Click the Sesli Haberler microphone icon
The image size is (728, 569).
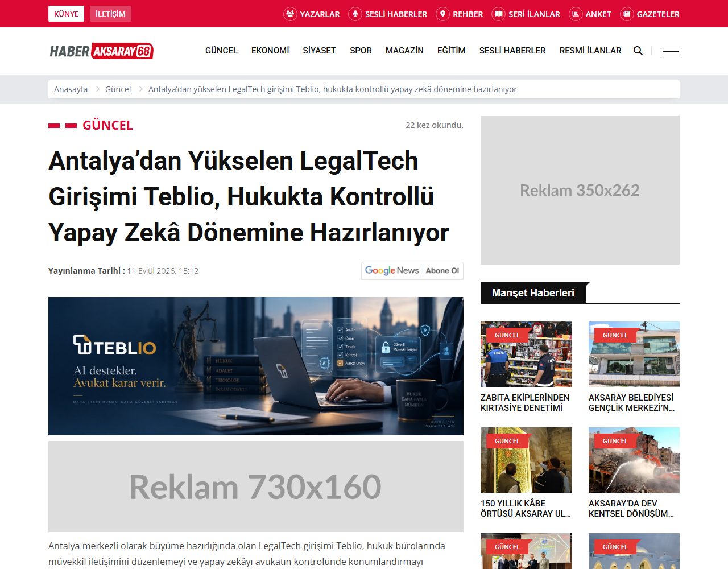355,14
